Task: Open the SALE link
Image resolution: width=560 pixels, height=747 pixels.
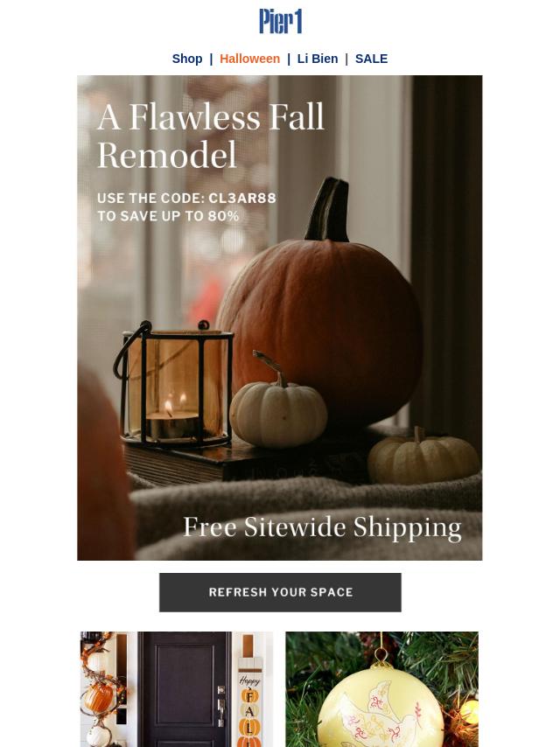Action: coord(371,59)
